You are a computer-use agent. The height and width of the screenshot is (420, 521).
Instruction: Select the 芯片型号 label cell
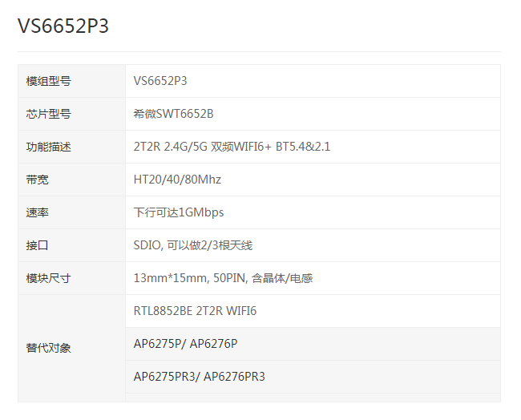pyautogui.click(x=49, y=114)
